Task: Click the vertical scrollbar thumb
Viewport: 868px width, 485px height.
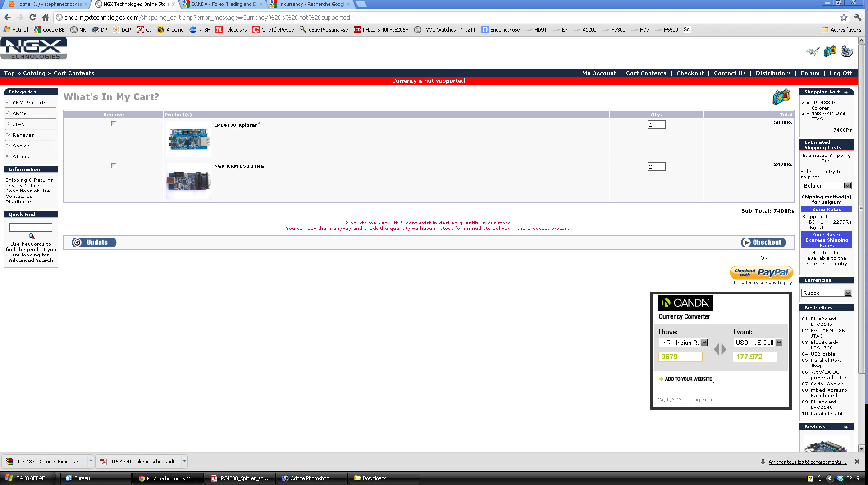Action: click(x=861, y=210)
